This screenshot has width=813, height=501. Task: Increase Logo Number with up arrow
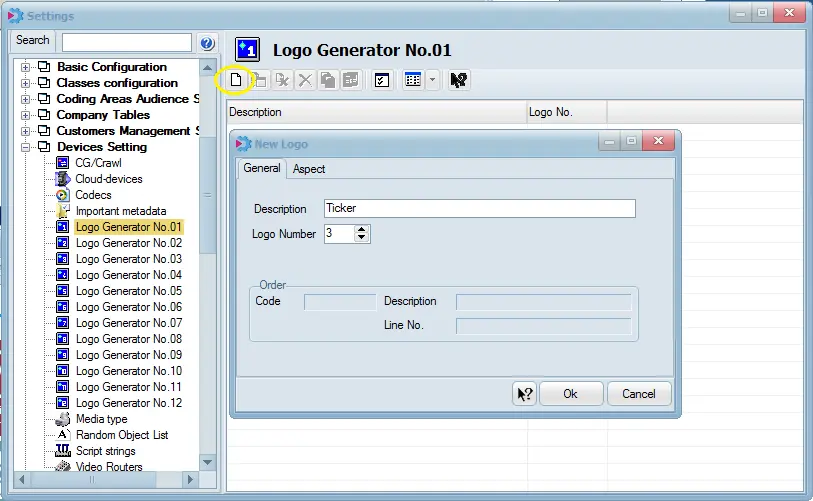click(x=362, y=229)
